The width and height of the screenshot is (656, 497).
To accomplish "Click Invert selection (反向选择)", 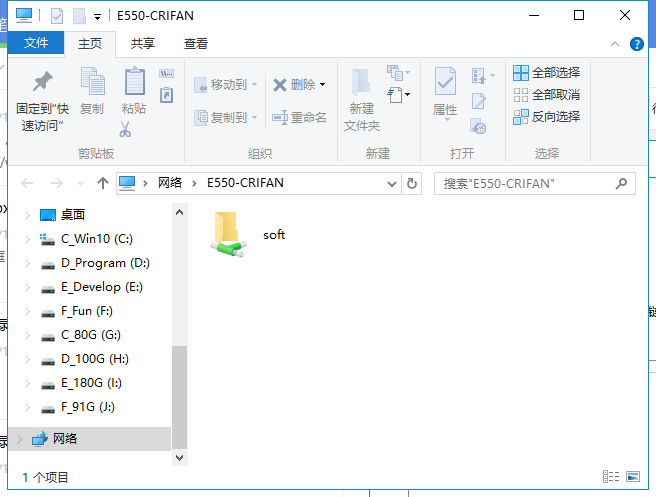I will click(x=546, y=117).
